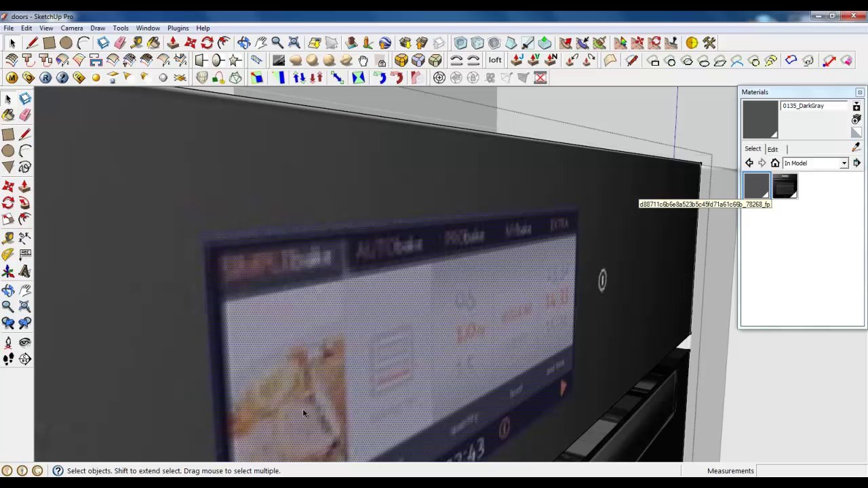
Task: Pick the Rectangle tool in top toolbar
Action: pos(49,43)
